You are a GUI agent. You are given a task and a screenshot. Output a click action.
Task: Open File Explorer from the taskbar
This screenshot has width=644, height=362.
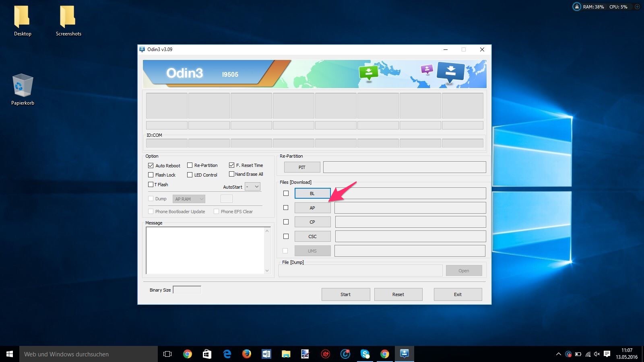click(x=286, y=354)
